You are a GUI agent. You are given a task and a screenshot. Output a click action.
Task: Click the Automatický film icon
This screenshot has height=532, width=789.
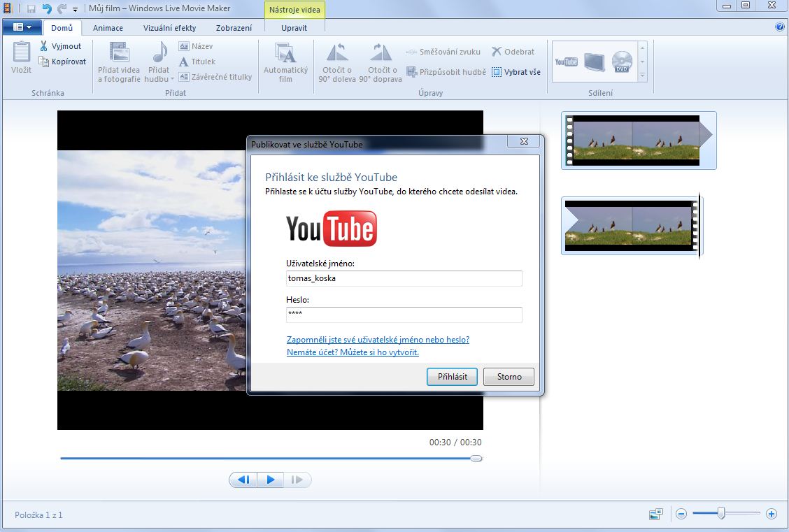(x=285, y=53)
